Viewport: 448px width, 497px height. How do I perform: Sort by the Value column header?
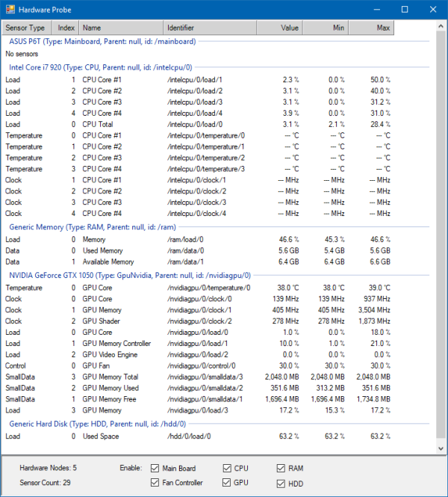(x=279, y=28)
